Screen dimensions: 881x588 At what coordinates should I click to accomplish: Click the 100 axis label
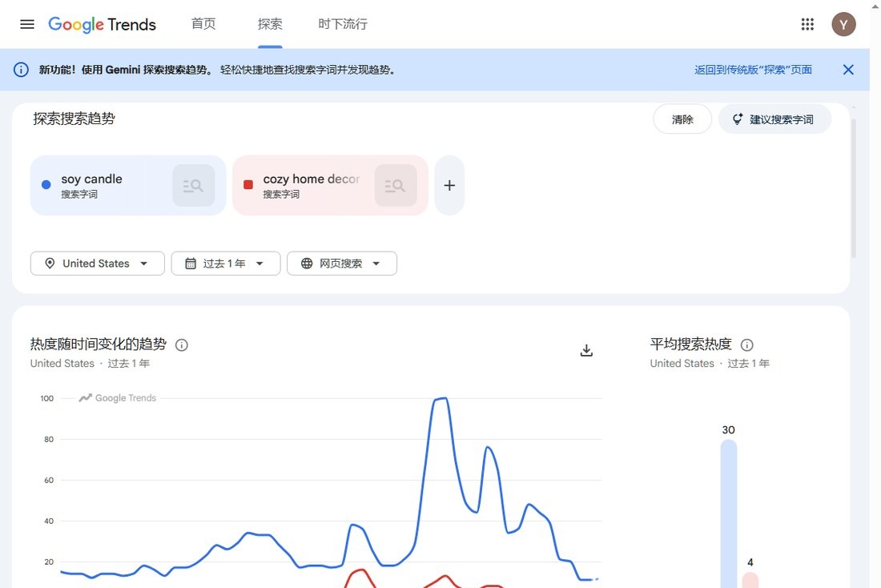coord(46,399)
